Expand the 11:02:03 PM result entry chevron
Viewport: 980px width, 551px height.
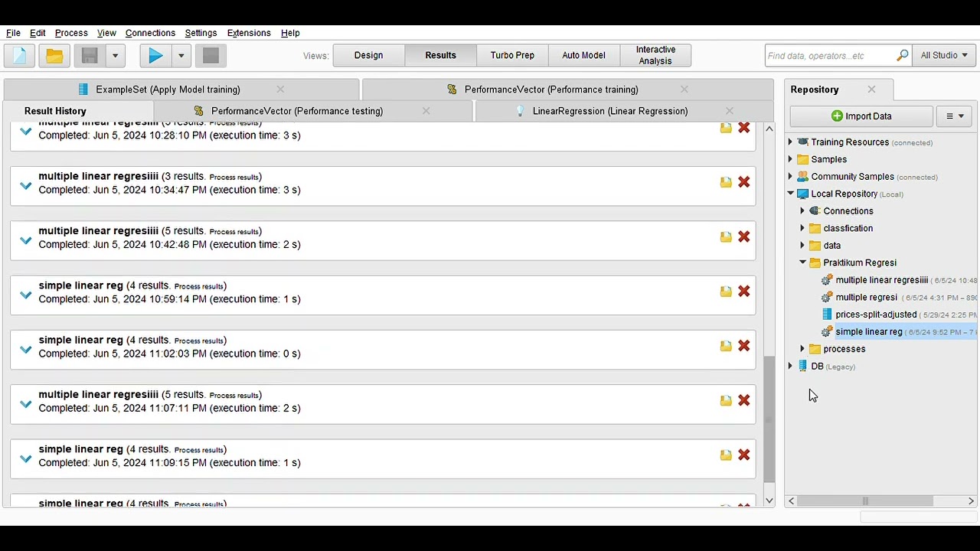pos(26,350)
